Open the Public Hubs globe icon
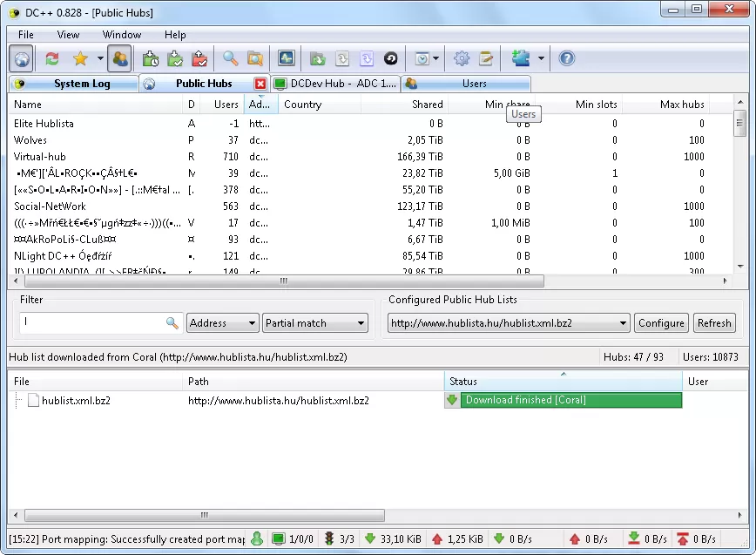756x555 pixels. coord(20,58)
